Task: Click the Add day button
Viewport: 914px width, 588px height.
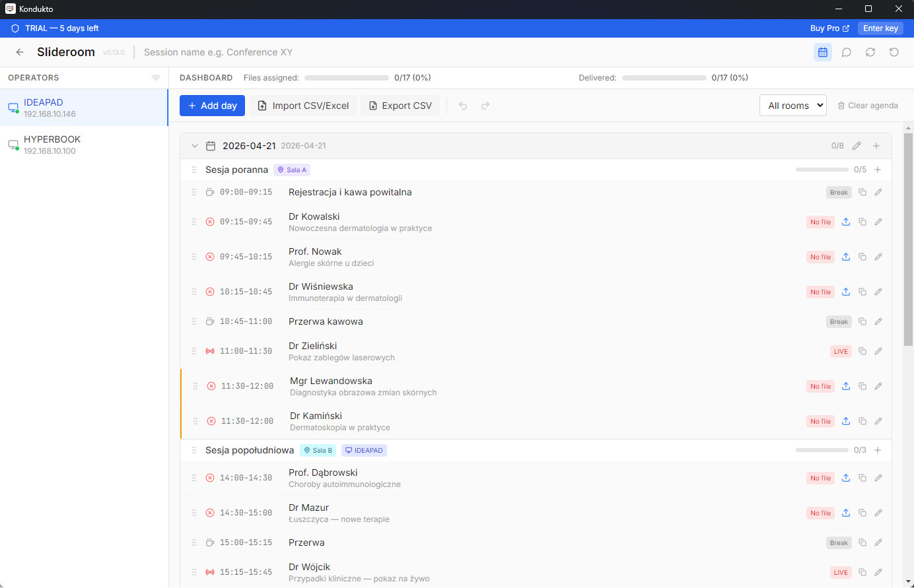Action: pos(212,106)
